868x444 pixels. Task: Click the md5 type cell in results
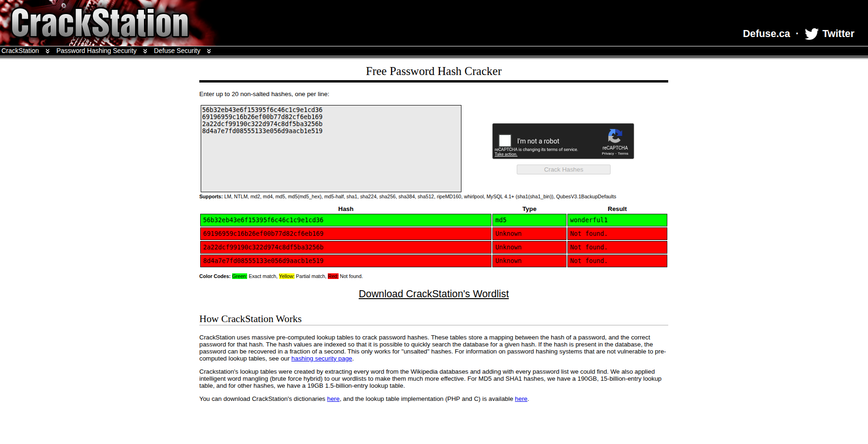tap(529, 220)
